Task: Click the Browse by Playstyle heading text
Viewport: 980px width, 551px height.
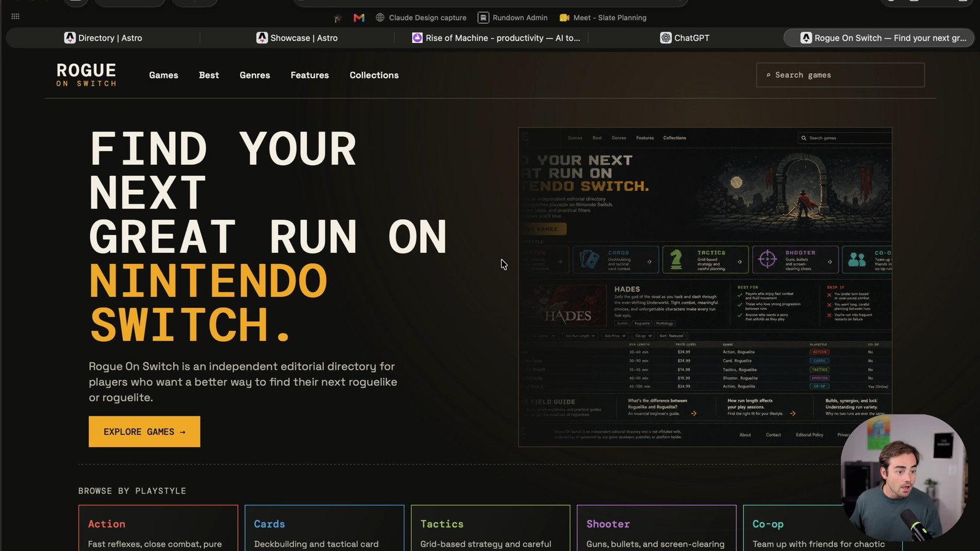Action: click(132, 491)
